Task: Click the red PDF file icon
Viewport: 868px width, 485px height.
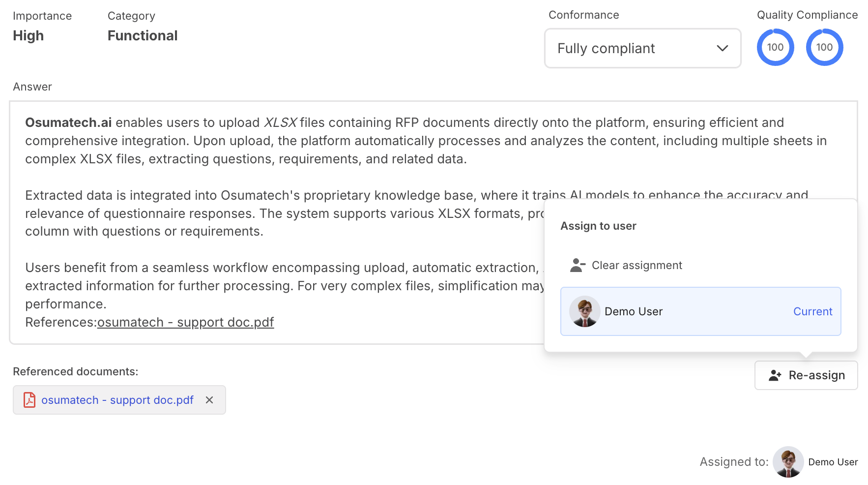Action: pyautogui.click(x=29, y=400)
